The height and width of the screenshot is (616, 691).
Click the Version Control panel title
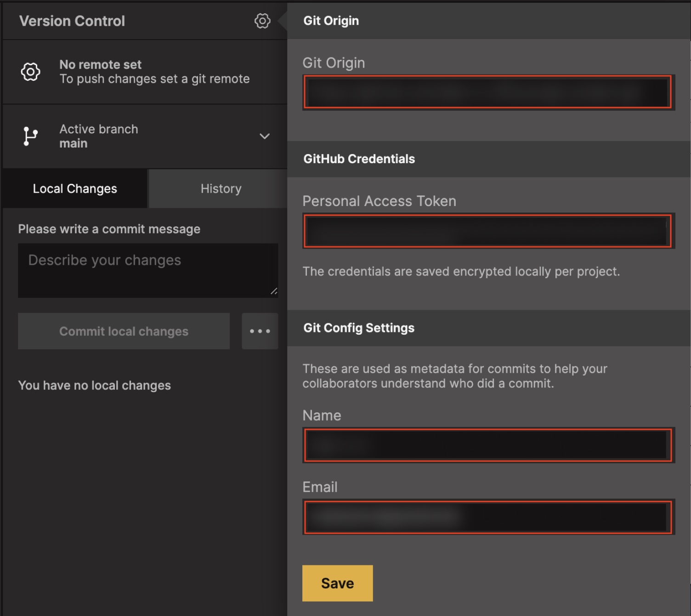[x=72, y=21]
